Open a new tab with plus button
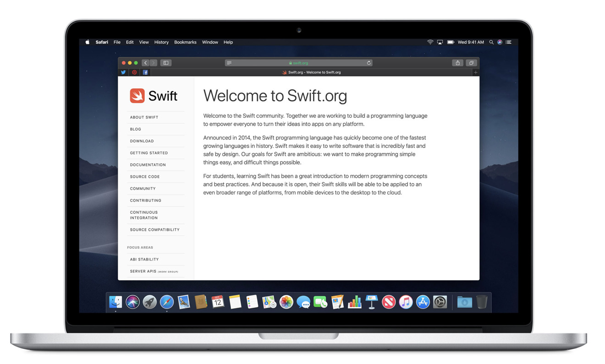The width and height of the screenshot is (605, 364). point(475,72)
